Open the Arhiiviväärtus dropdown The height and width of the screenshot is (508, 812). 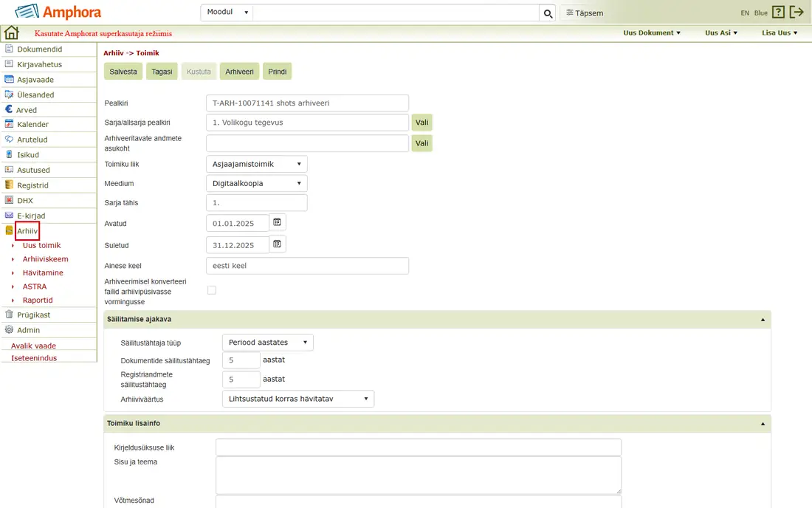[x=297, y=399]
